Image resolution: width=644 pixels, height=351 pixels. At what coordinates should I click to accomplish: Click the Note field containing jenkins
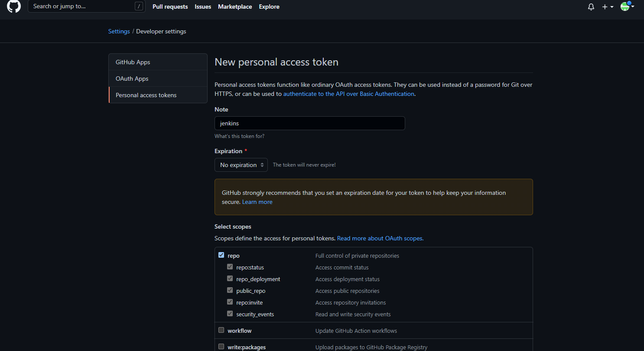[x=310, y=123]
